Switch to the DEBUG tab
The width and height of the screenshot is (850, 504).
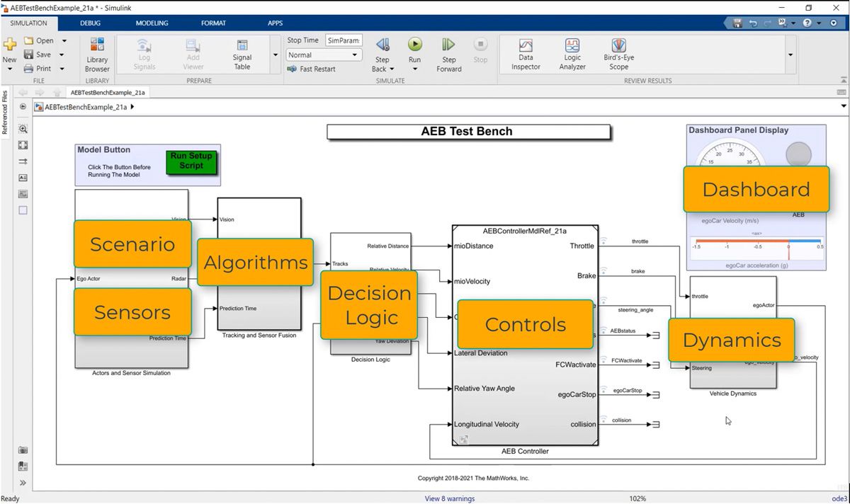90,23
